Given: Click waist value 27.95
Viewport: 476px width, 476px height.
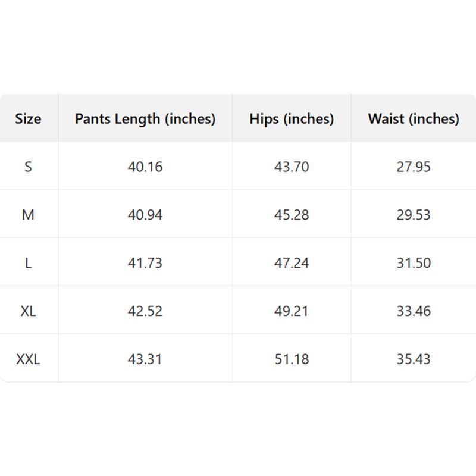Looking at the screenshot, I should pyautogui.click(x=414, y=167).
